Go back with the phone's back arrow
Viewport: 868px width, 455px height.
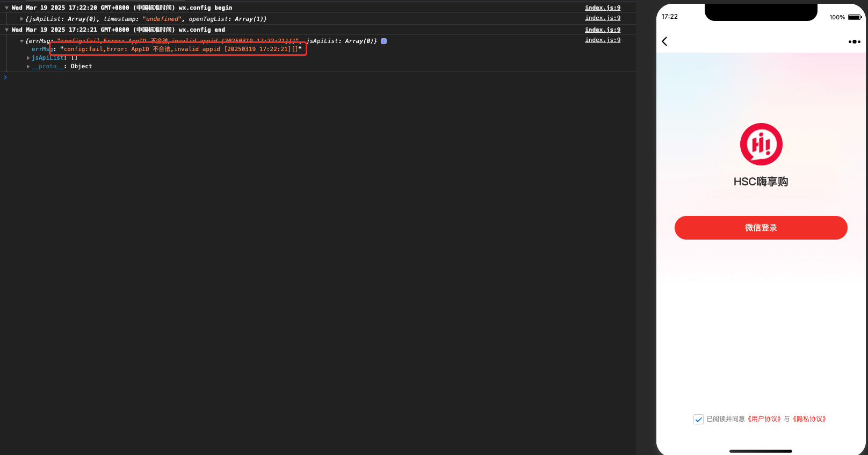664,41
